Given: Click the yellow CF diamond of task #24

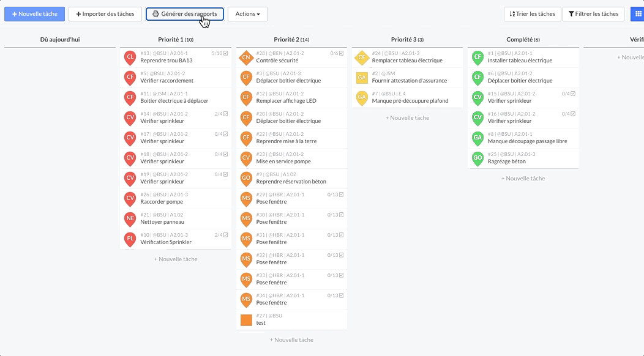Looking at the screenshot, I should pyautogui.click(x=362, y=57).
